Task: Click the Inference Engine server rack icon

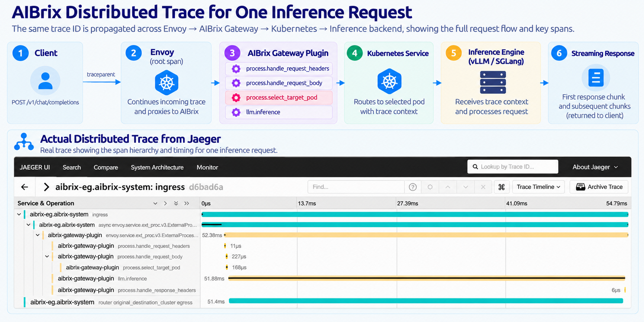Action: coord(493,82)
